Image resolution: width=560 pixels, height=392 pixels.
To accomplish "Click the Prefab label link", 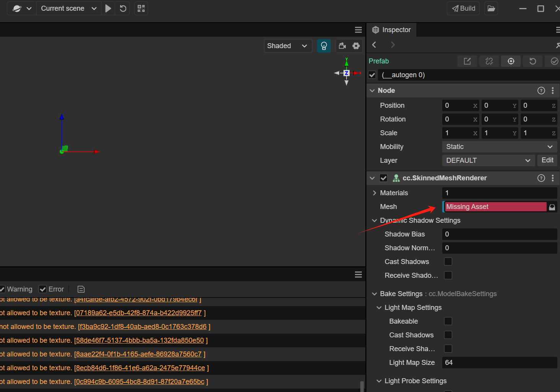I will click(379, 61).
